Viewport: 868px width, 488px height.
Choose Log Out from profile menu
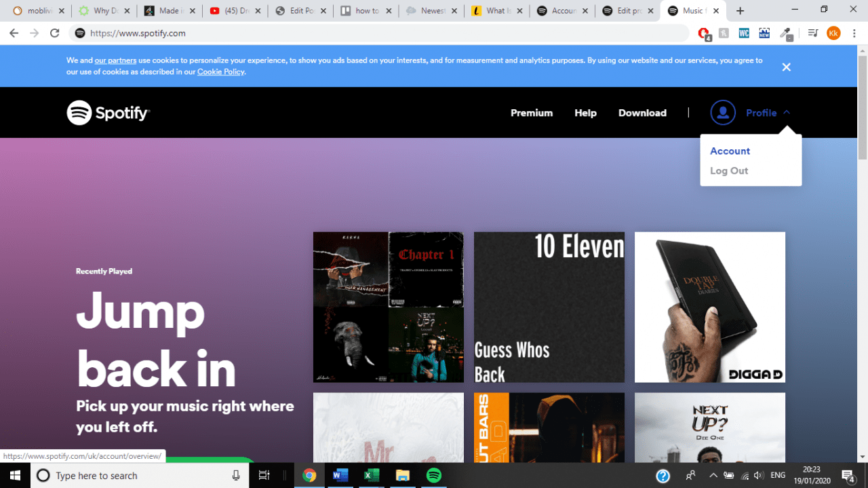(729, 170)
